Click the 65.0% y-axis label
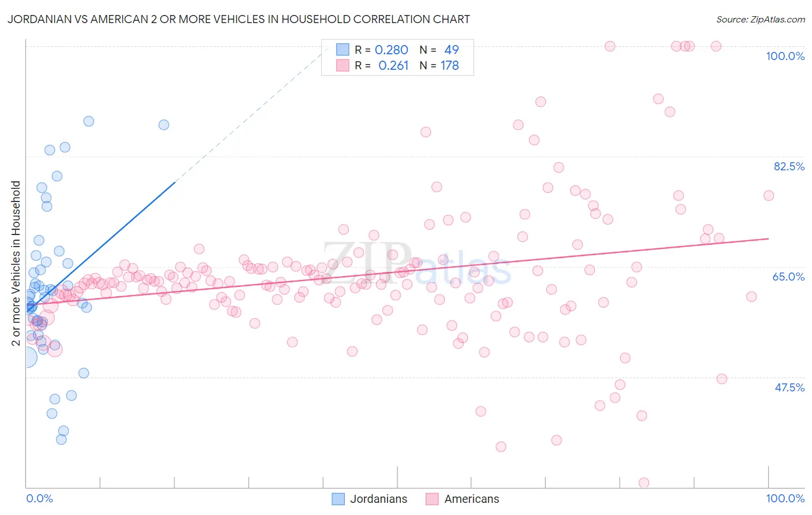This screenshot has width=812, height=515. 788,277
